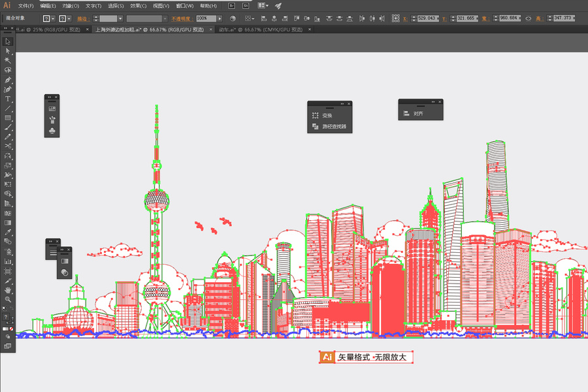
Task: Toggle constrain width and height proportions
Action: [528, 18]
